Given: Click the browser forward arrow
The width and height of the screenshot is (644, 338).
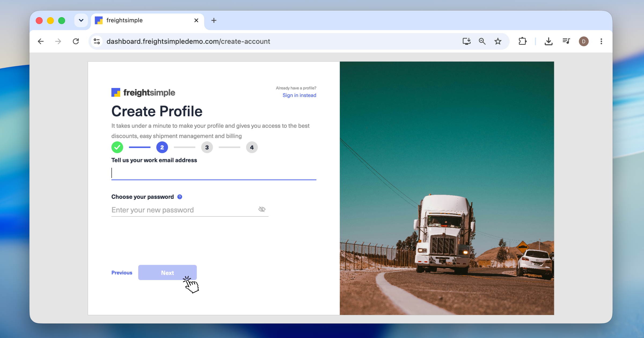Looking at the screenshot, I should 58,41.
